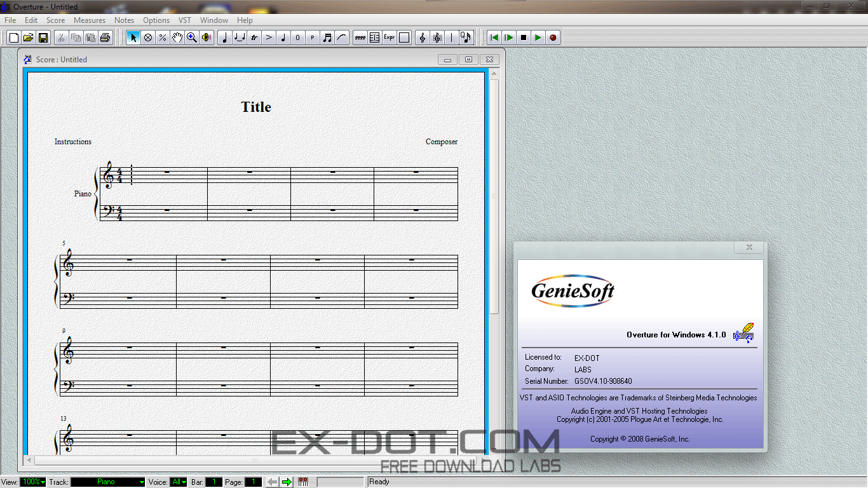The width and height of the screenshot is (868, 488).
Task: Open the Expr expression tool
Action: pos(390,37)
